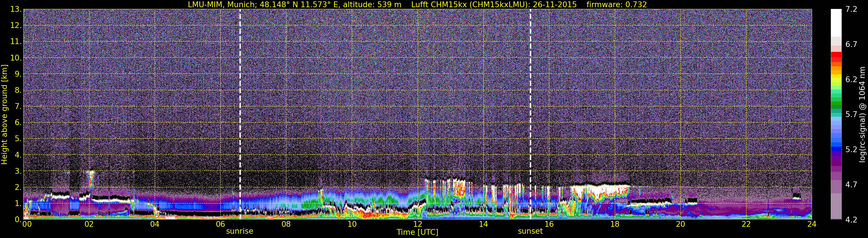Click the dashed white sunrise marker line
The image size is (868, 238).
pyautogui.click(x=240, y=114)
